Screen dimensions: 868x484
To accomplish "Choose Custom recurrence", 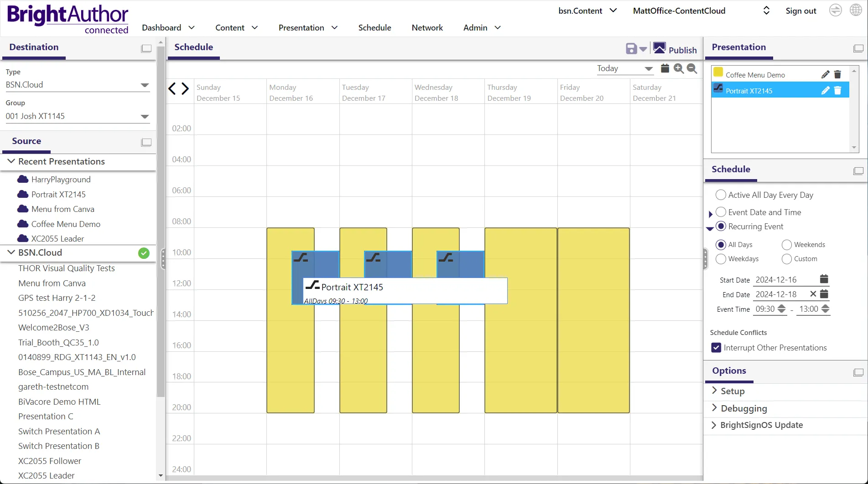I will pos(786,259).
